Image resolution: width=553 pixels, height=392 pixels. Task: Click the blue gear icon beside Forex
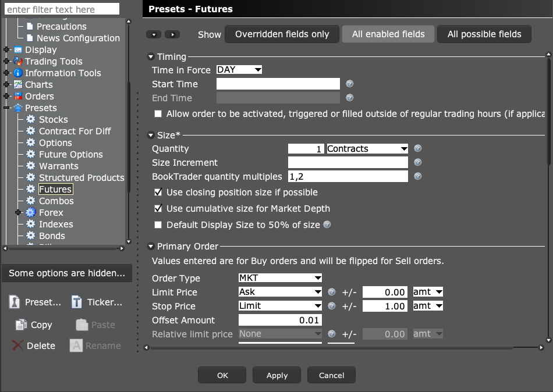point(31,212)
